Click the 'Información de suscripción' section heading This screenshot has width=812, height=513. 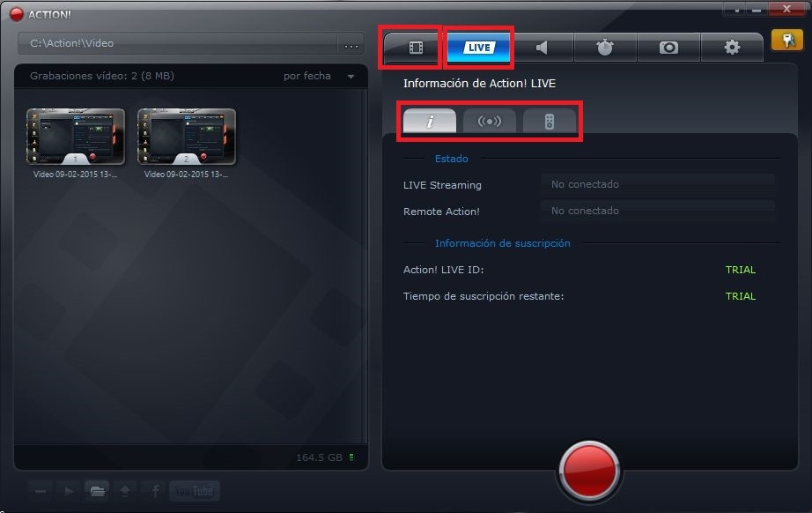(502, 243)
